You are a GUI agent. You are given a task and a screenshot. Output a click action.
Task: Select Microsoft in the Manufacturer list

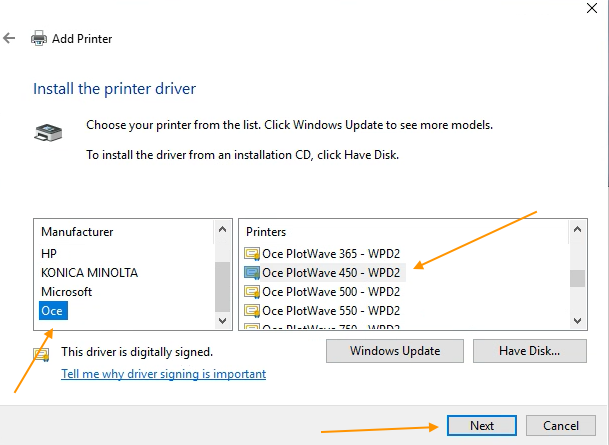tap(66, 292)
